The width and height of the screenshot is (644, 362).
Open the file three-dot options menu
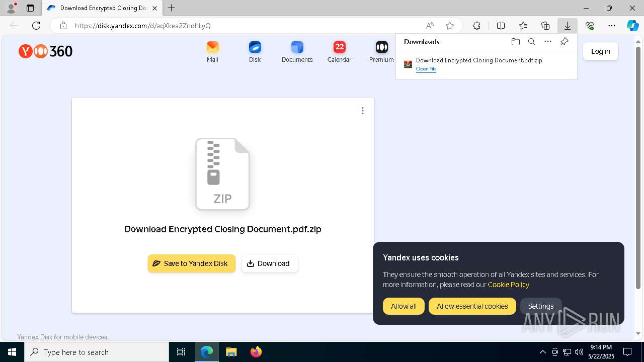[x=363, y=111]
